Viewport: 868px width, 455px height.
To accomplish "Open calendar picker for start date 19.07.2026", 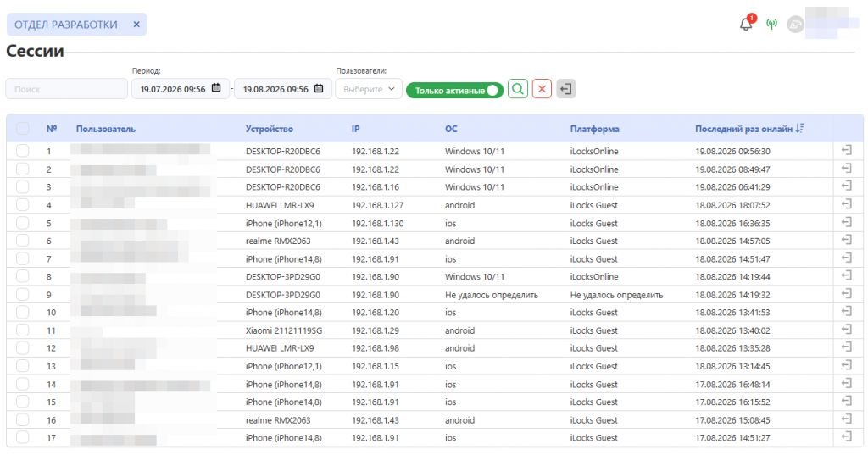I will [216, 88].
